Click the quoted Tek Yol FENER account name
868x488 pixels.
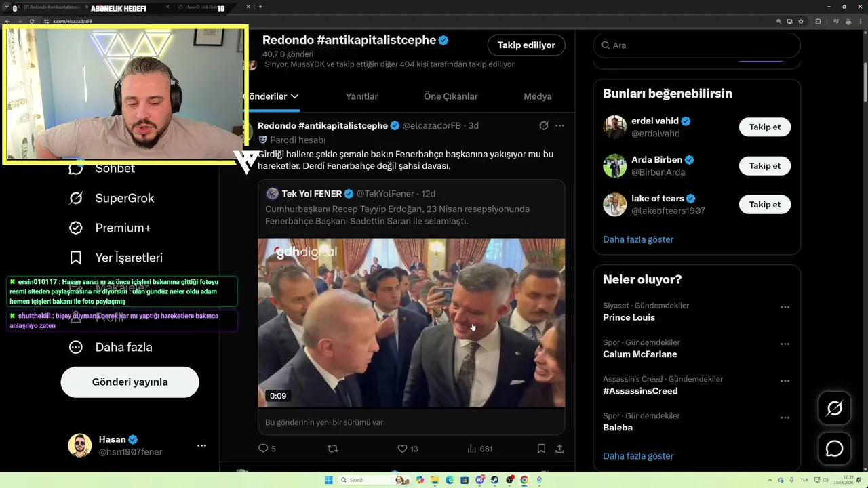pyautogui.click(x=311, y=194)
